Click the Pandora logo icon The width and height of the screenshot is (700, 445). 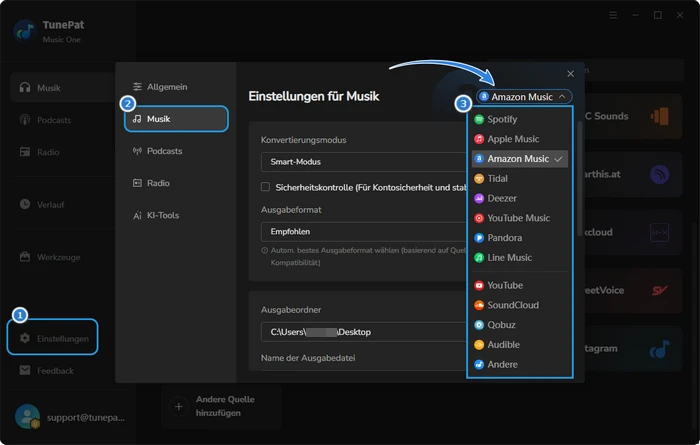point(479,237)
